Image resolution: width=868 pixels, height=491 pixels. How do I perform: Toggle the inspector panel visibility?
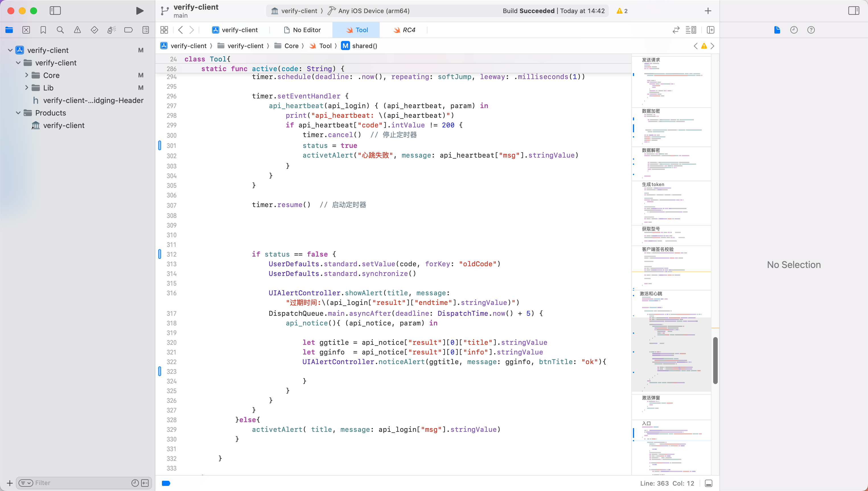click(853, 11)
